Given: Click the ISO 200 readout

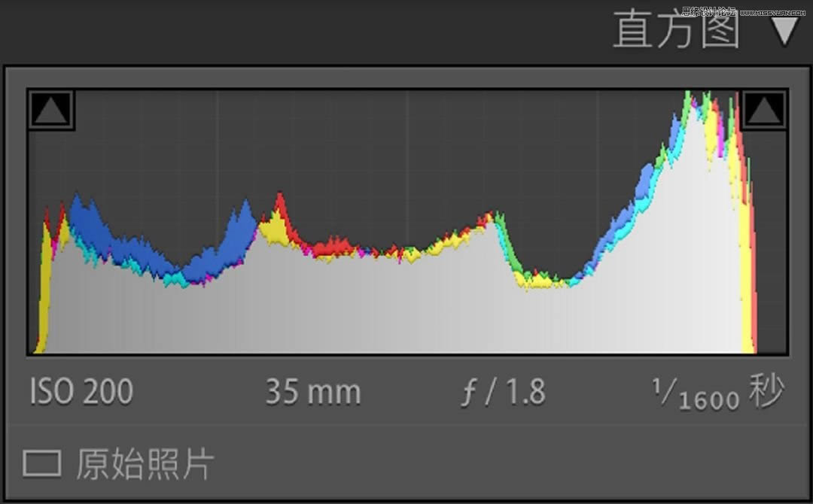Looking at the screenshot, I should point(81,392).
